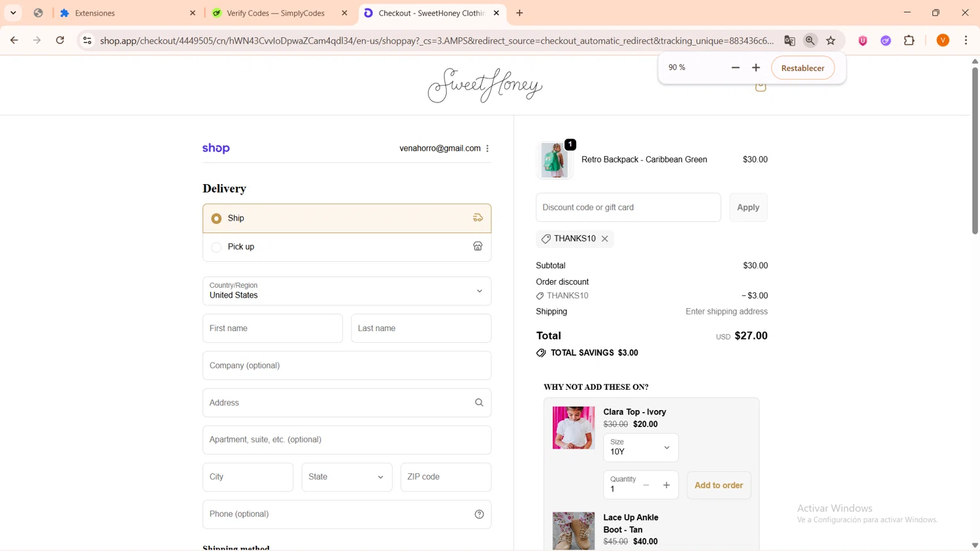This screenshot has height=551, width=980.
Task: Open the Chrome profile avatar V
Action: pos(943,40)
